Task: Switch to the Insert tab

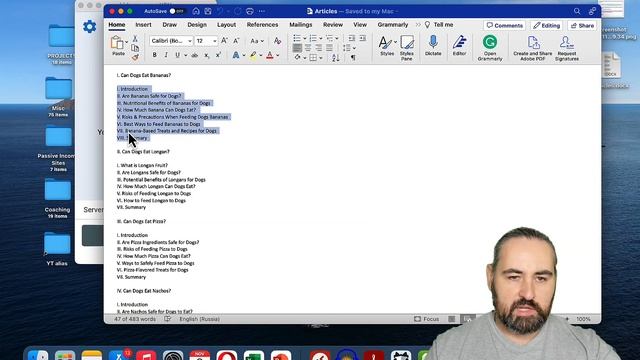Action: pos(143,25)
